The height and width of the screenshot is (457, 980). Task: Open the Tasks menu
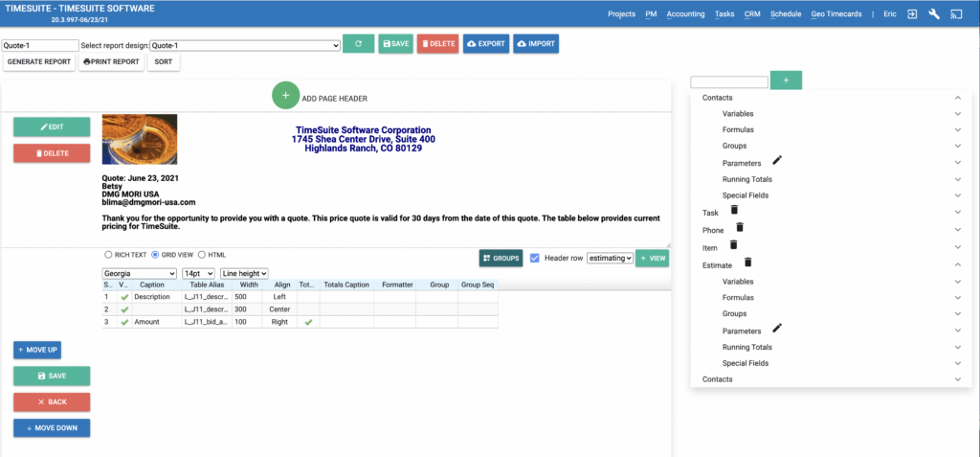[x=724, y=13]
